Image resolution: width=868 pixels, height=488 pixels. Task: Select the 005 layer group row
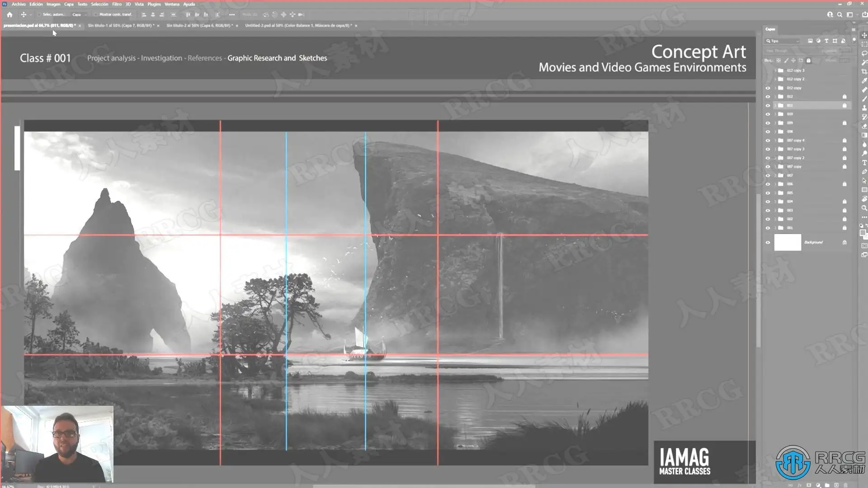pos(807,193)
